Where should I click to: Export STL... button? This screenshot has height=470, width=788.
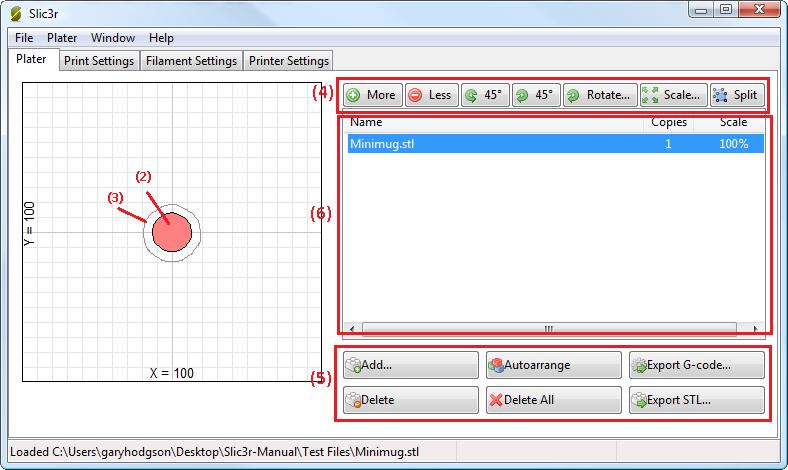coord(697,400)
